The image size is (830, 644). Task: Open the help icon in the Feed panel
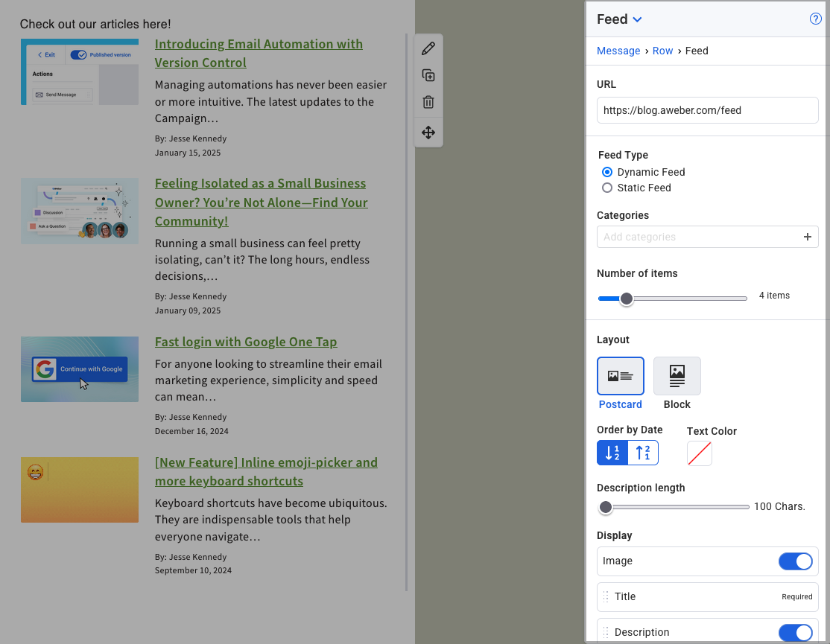click(815, 19)
